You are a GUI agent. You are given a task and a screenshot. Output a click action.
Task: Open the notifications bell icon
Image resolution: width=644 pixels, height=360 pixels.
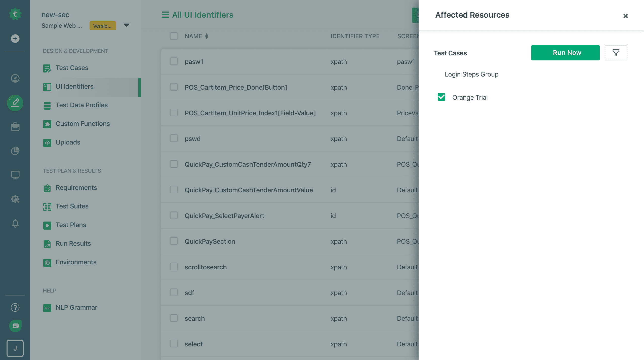coord(15,224)
